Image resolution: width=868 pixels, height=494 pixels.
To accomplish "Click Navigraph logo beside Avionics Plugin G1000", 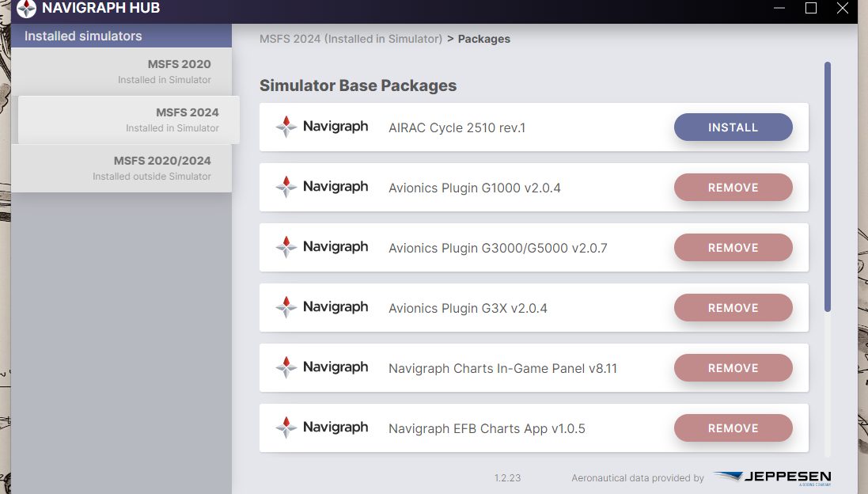I will 322,187.
